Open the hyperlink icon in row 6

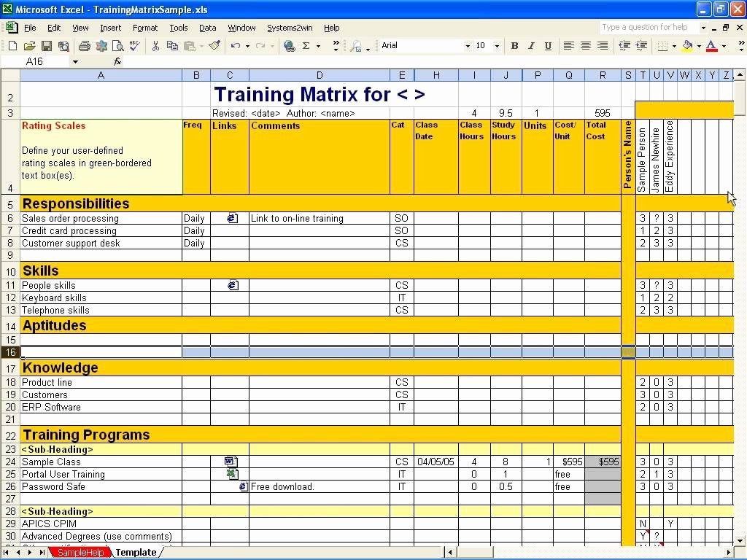232,218
